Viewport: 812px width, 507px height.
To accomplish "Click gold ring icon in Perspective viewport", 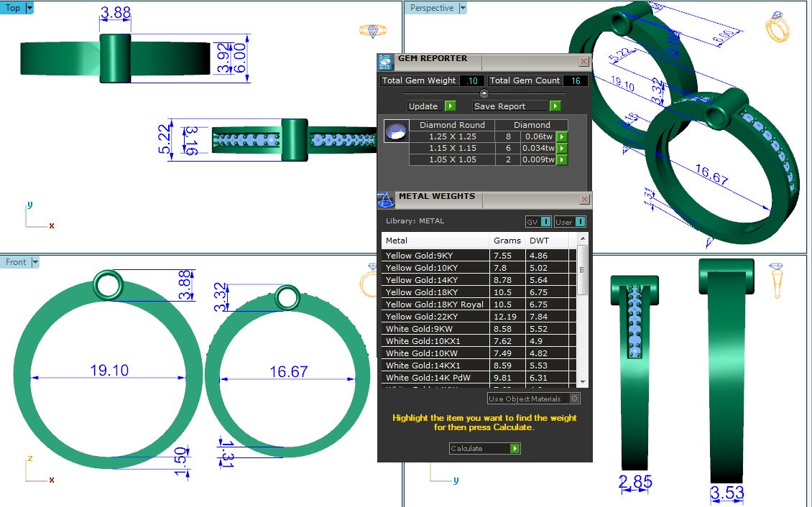I will pos(777,27).
